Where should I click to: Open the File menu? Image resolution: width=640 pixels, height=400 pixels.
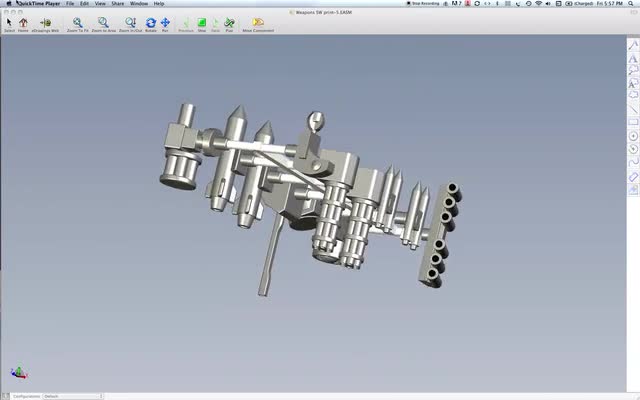(70, 4)
